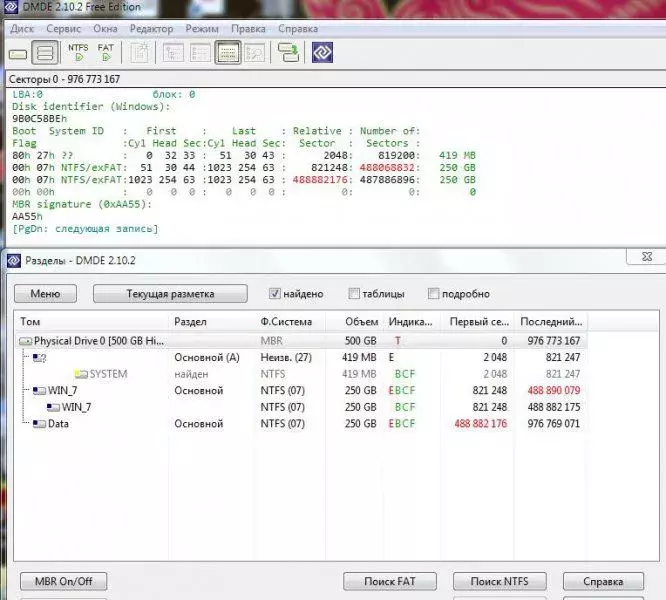The height and width of the screenshot is (600, 666).
Task: Close the Разделы dialog
Action: (x=646, y=256)
